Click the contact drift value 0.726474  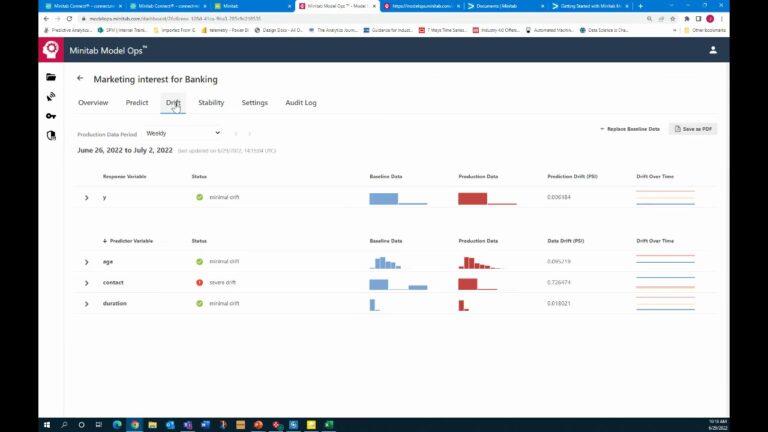[x=559, y=283]
